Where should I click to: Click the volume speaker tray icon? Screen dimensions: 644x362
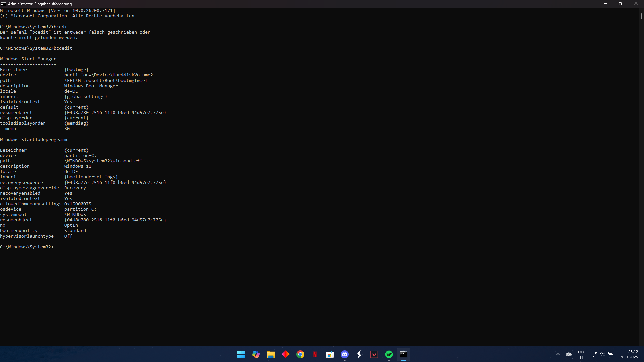pyautogui.click(x=602, y=354)
